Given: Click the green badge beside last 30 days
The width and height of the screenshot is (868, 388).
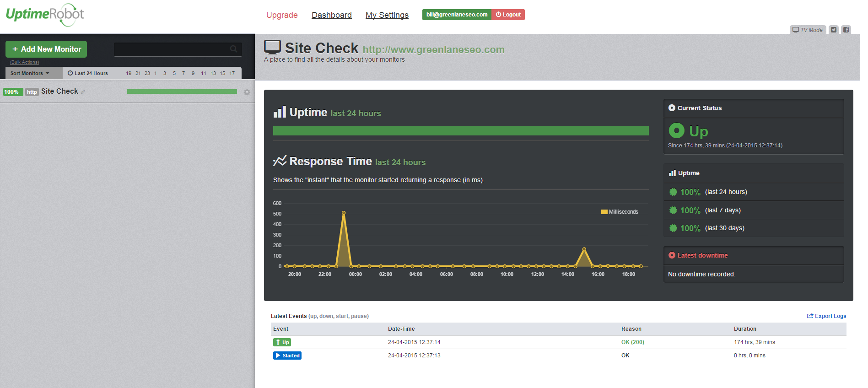Looking at the screenshot, I should tap(673, 228).
